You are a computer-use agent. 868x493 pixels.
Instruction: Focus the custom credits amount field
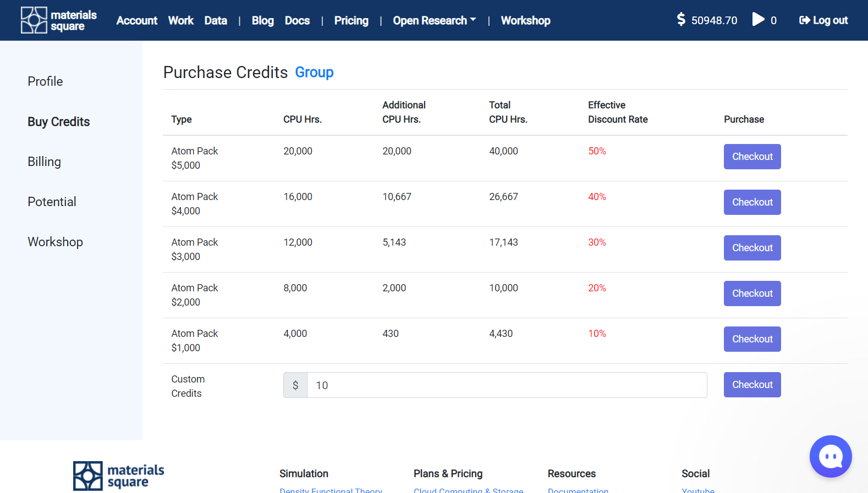point(507,385)
